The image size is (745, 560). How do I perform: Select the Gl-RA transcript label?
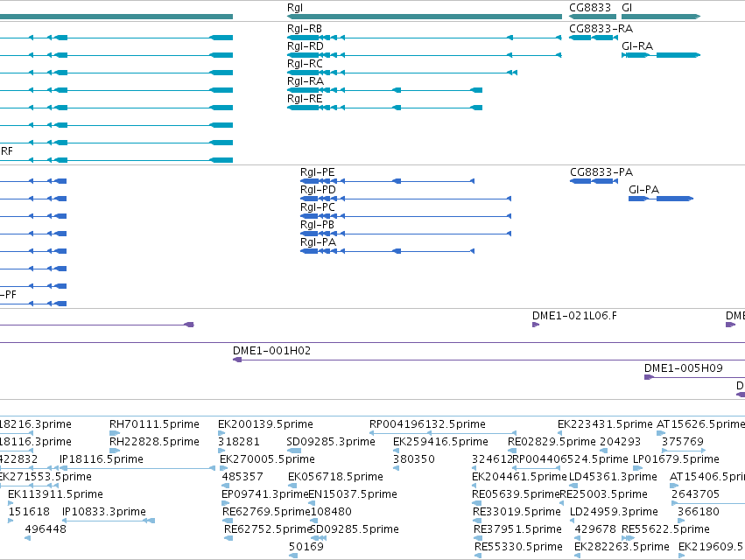click(637, 46)
